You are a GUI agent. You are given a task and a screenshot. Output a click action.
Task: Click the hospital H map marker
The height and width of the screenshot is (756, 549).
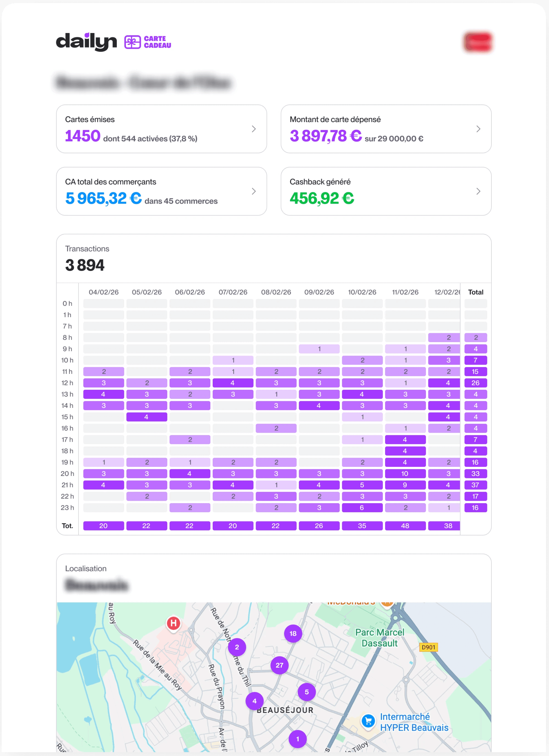click(x=173, y=623)
